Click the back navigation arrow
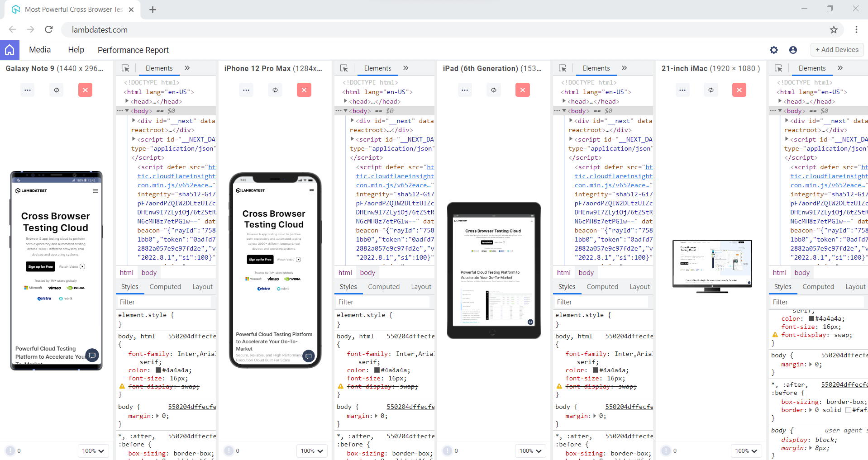This screenshot has width=868, height=460. [12, 29]
